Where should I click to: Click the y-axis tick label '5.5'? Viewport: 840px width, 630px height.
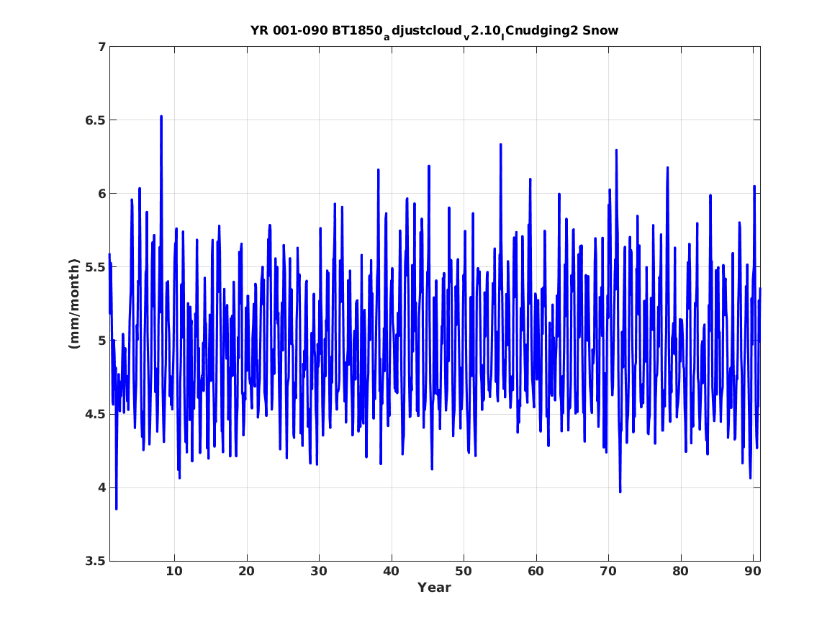coord(95,267)
